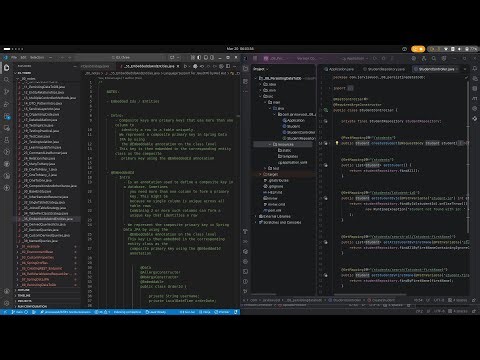Open Database tool window in IntelliJ right strip

(475, 89)
